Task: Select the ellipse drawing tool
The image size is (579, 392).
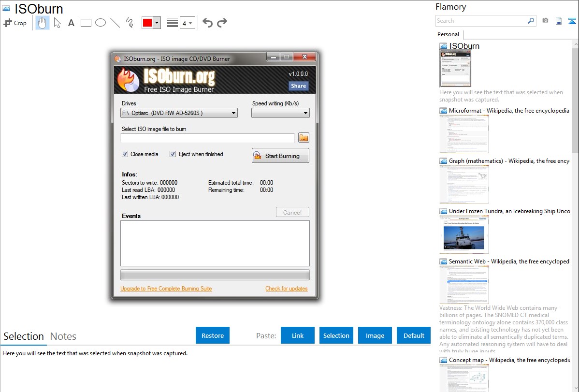Action: click(101, 23)
